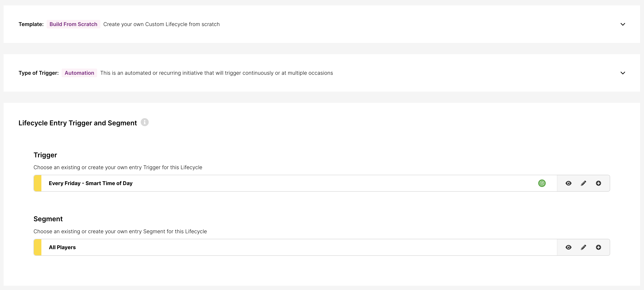644x290 pixels.
Task: Click the Lifecycle Entry Trigger and Segment heading
Action: 78,123
